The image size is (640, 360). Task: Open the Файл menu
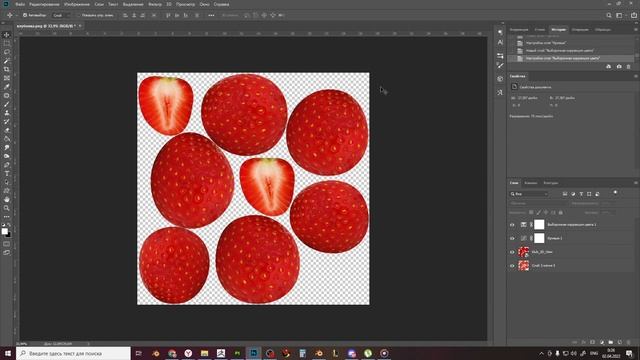click(20, 4)
